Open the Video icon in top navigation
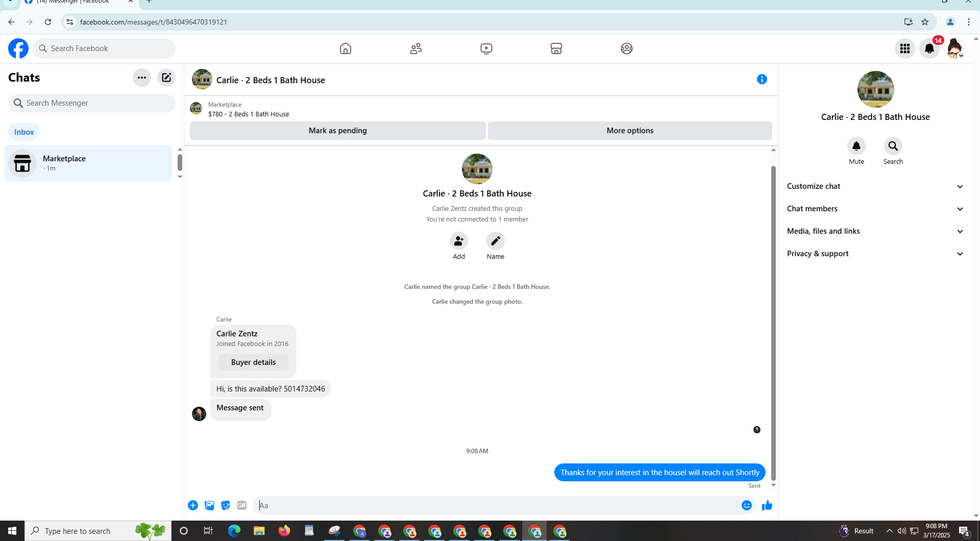 486,48
